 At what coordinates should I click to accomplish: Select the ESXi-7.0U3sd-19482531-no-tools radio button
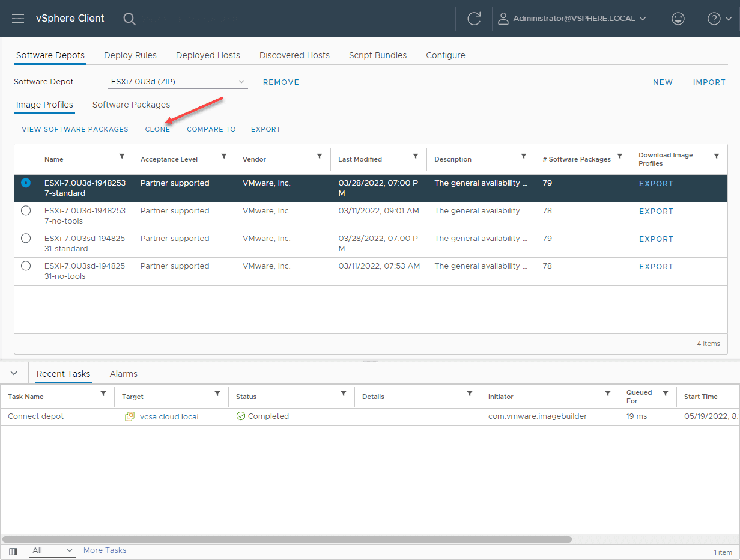pos(26,266)
